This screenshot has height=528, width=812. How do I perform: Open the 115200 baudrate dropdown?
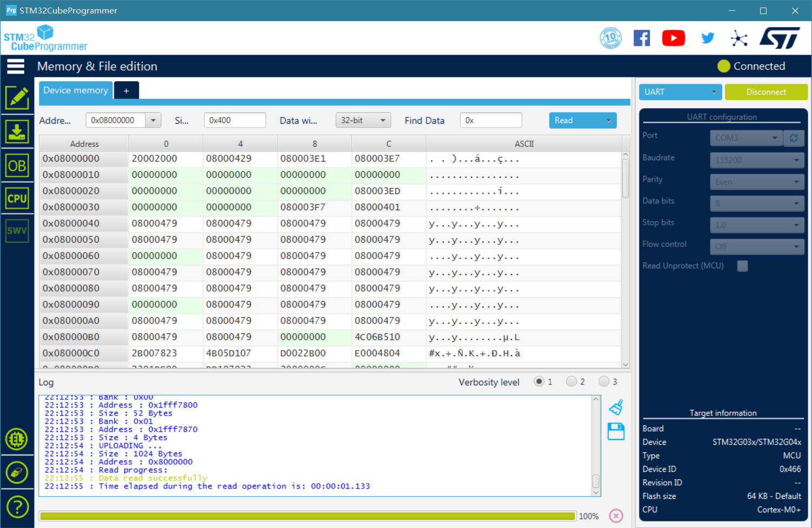(x=757, y=160)
